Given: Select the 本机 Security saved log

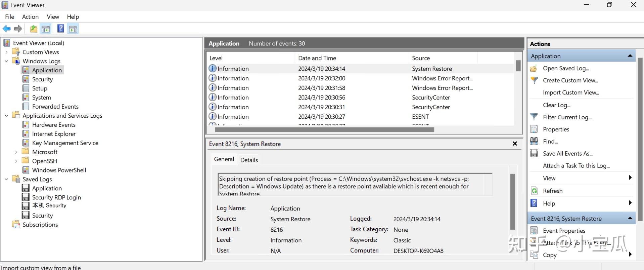Looking at the screenshot, I should (x=49, y=205).
